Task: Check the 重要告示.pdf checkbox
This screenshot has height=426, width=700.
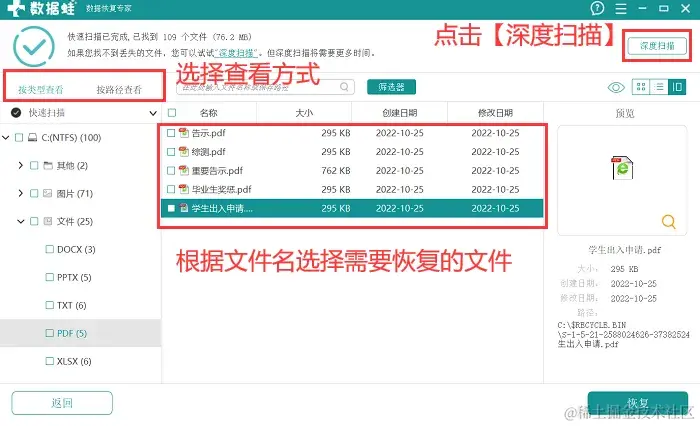Action: pos(171,171)
